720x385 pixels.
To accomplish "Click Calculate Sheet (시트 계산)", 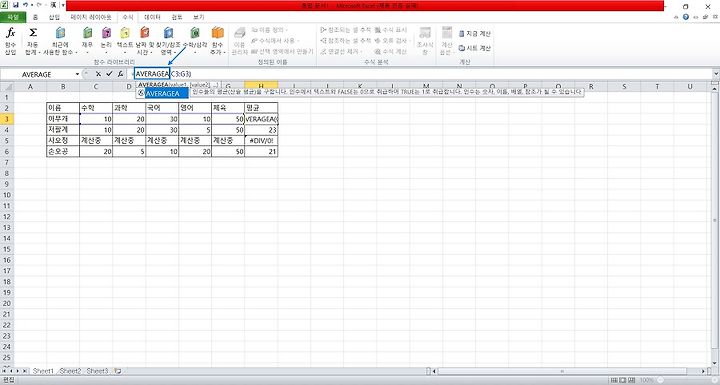I will click(x=475, y=48).
